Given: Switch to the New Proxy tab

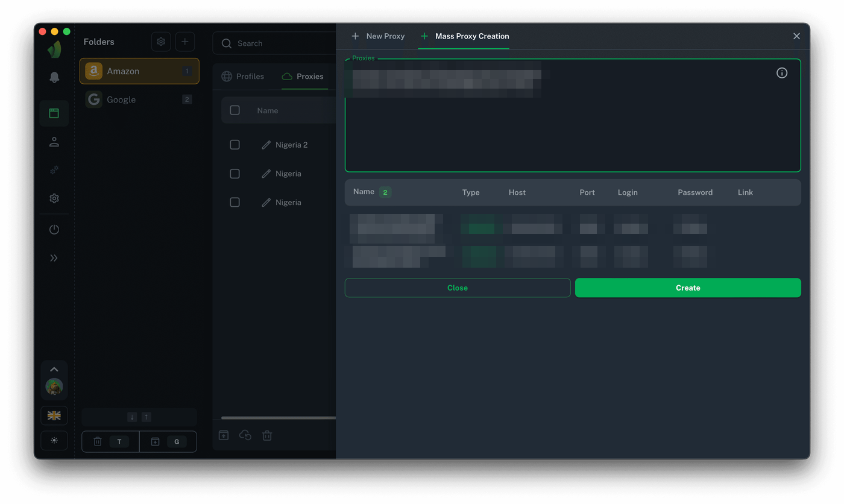Looking at the screenshot, I should (x=378, y=36).
